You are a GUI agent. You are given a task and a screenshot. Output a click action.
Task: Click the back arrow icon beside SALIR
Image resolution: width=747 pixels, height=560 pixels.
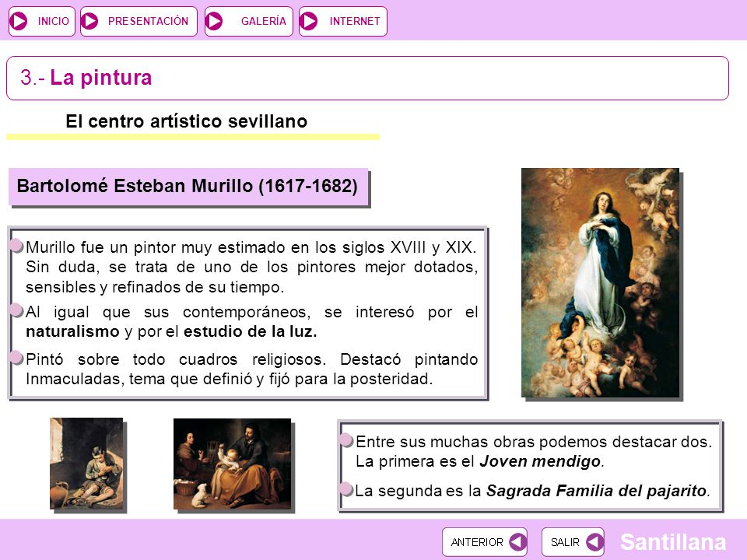click(x=594, y=542)
